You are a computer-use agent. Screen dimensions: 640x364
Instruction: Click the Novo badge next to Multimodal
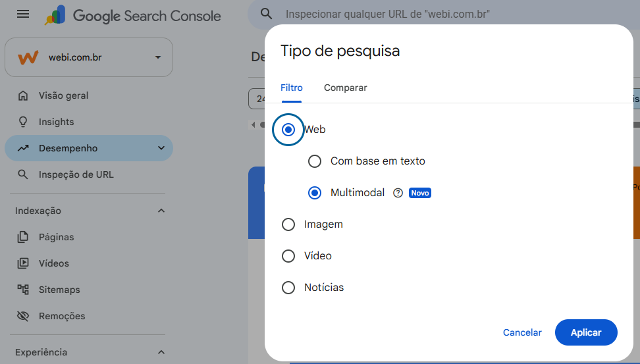(420, 193)
